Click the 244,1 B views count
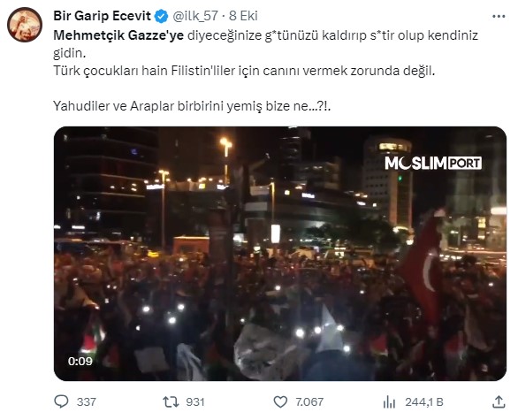Viewport: 518px width, 420px height. point(424,401)
